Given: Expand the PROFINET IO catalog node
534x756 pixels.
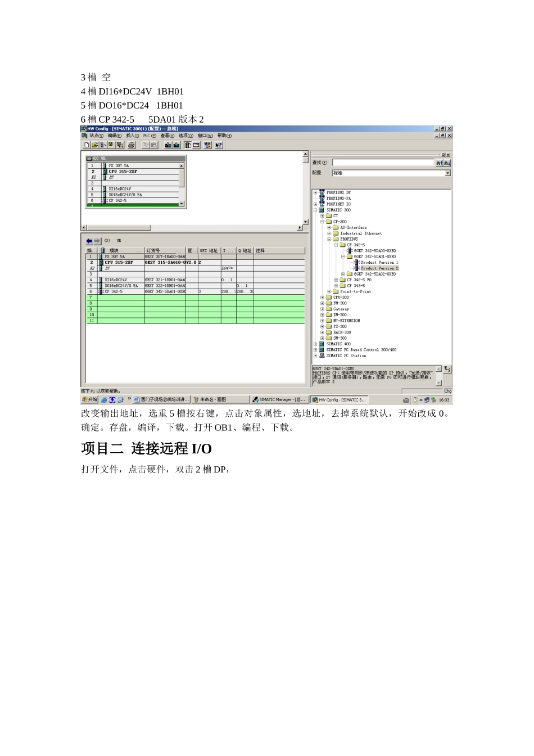Looking at the screenshot, I should click(315, 204).
